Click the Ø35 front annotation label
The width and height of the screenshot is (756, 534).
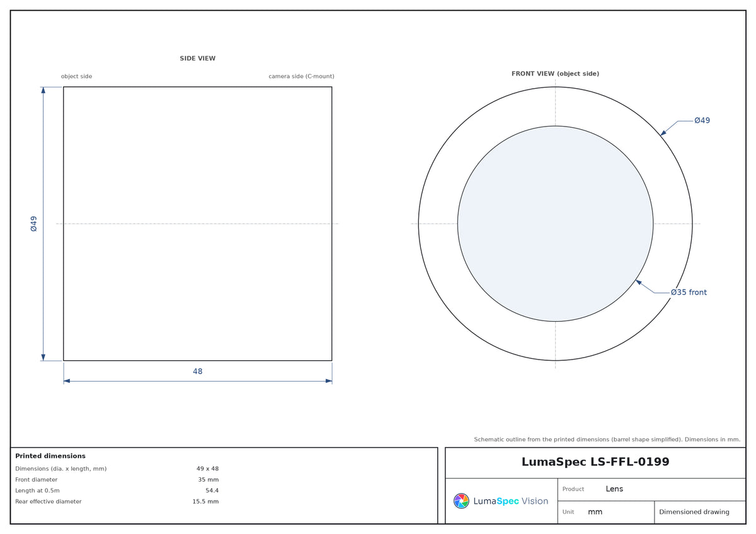[x=689, y=292]
